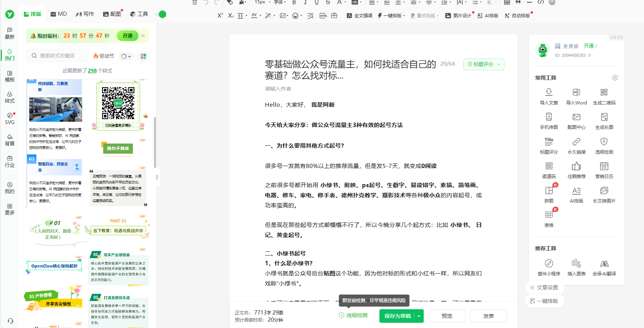This screenshot has width=644, height=328.
Task: Click the 劳动节 hot tag
Action: (x=104, y=56)
